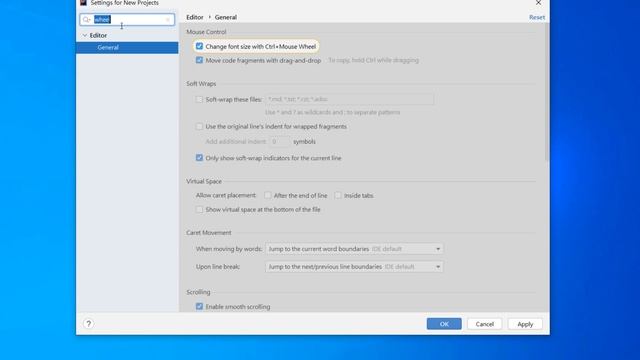Viewport: 640px width, 360px height.
Task: Click the Caret Movement section heading
Action: [x=209, y=233]
